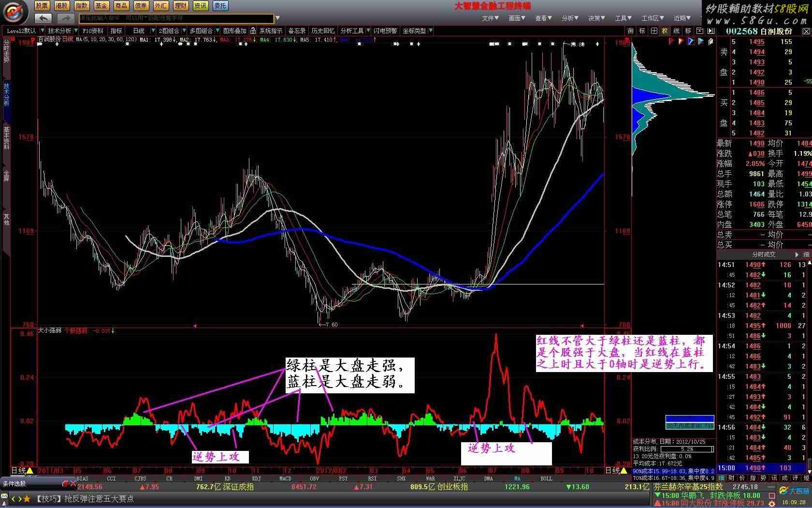Open the 画面 menu

click(517, 18)
